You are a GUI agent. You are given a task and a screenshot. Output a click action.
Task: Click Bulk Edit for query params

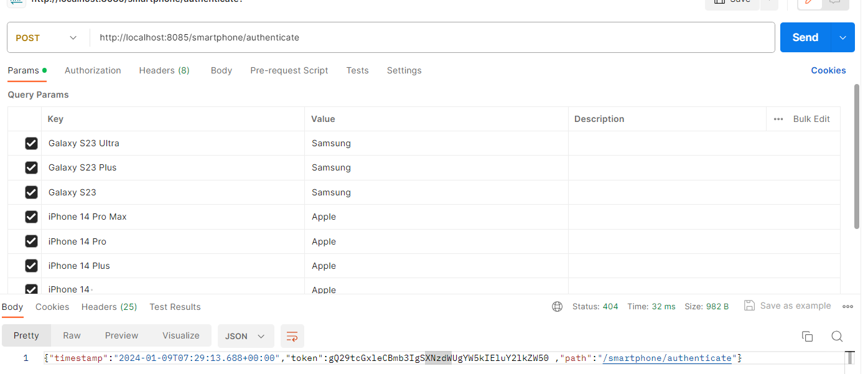811,119
